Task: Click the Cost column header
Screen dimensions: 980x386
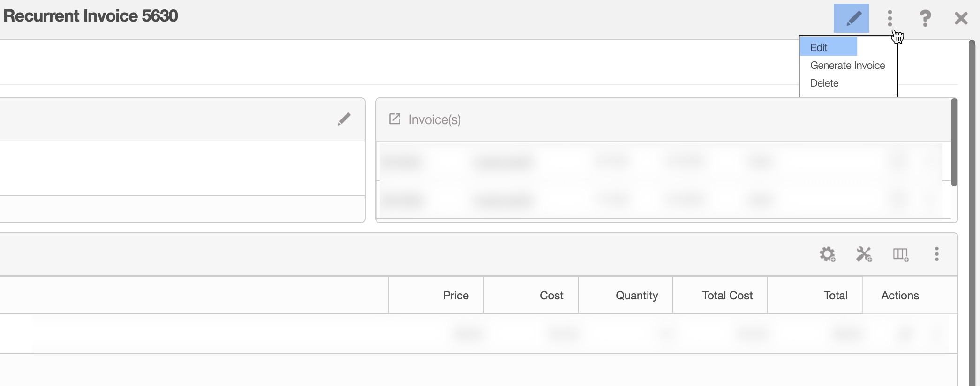Action: 551,296
